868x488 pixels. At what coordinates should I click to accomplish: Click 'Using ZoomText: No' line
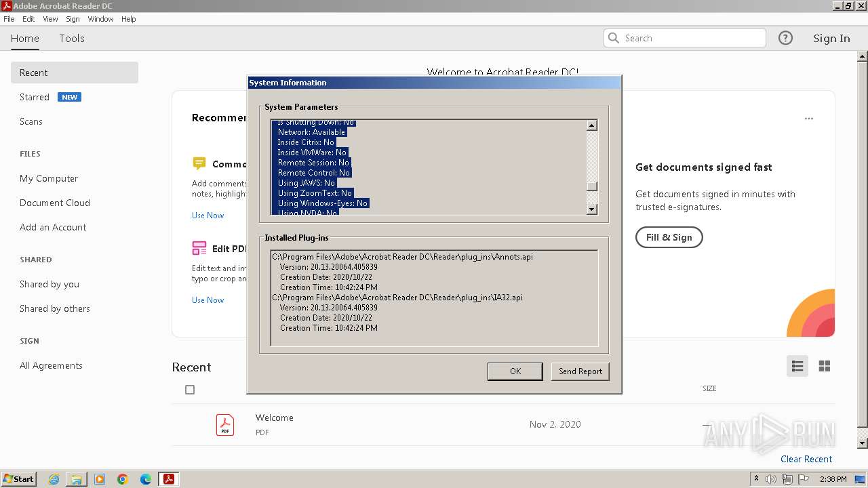pos(315,193)
